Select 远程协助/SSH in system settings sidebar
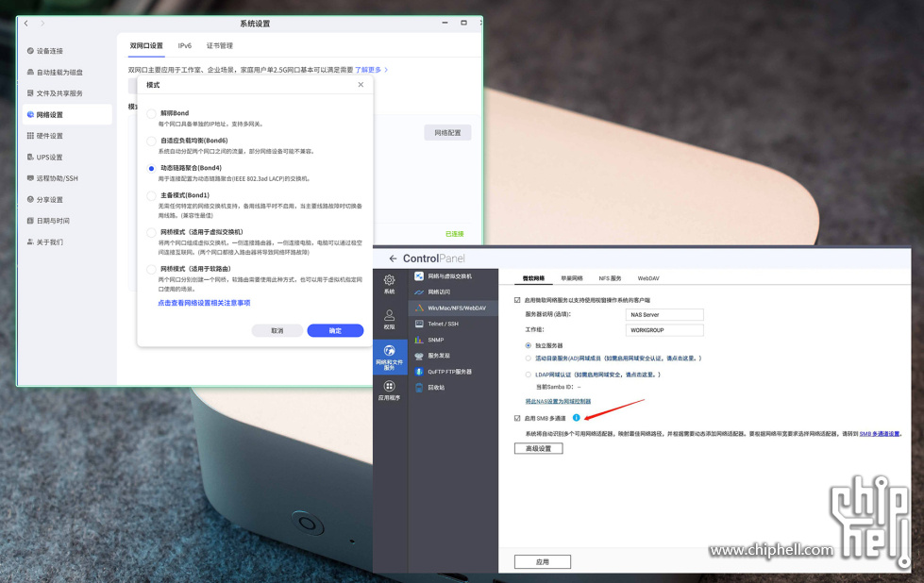Screen dimensions: 924x583 [57, 178]
